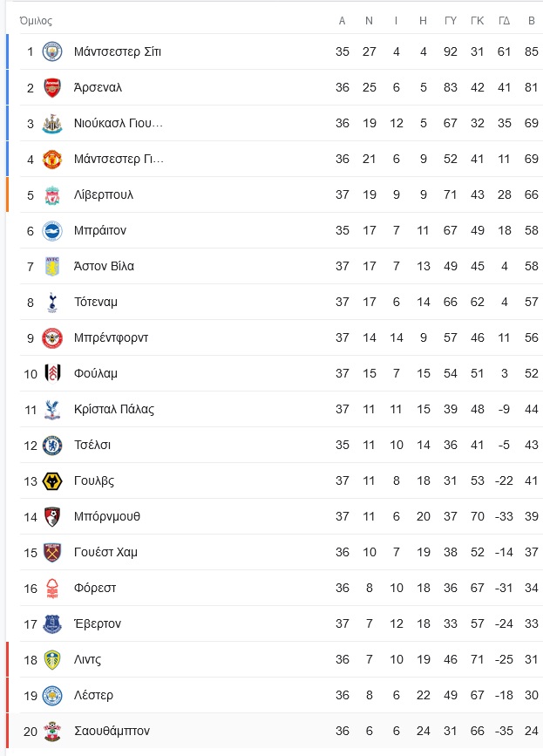
Task: Select the Μπρέντφορντ team name
Action: (112, 337)
